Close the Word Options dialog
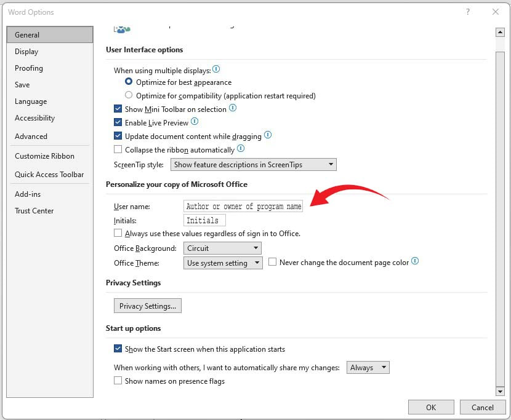Screen dimensions: 511x420 496,12
